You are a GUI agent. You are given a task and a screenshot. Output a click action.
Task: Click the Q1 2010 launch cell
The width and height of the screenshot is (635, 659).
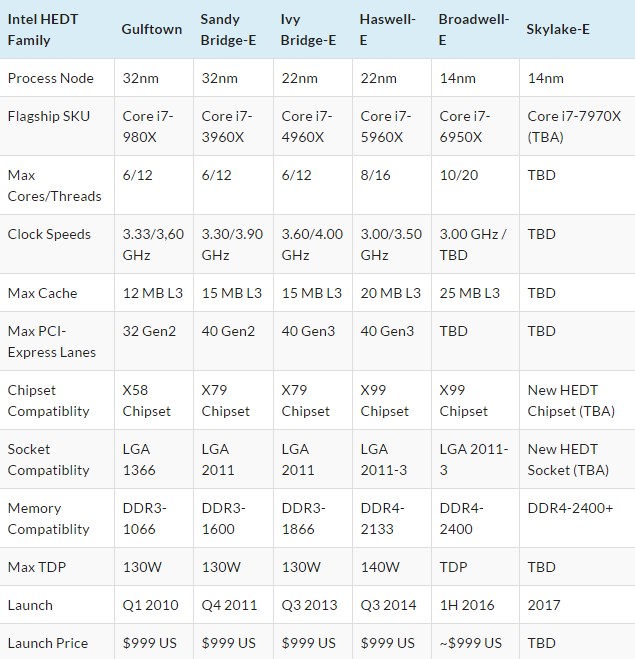click(151, 605)
